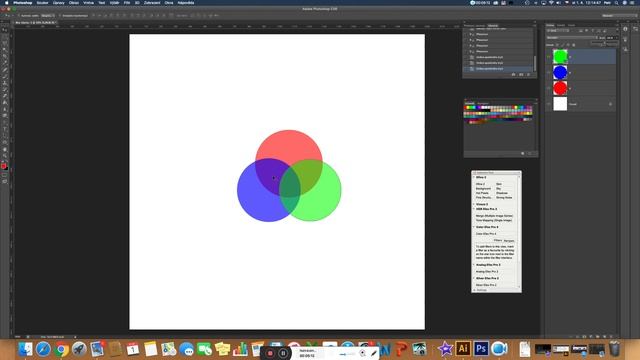
Task: Open Illustrator from the Dock
Action: point(463,349)
